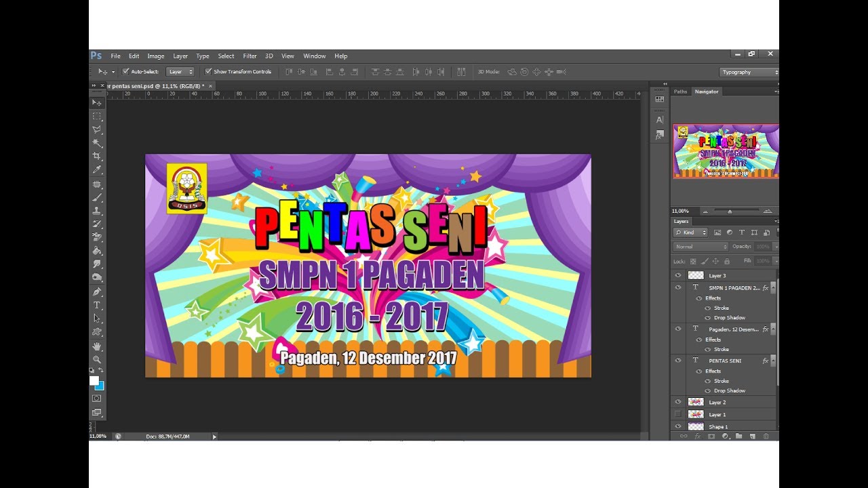This screenshot has height=488, width=868.
Task: Open the Window menu
Action: (315, 56)
